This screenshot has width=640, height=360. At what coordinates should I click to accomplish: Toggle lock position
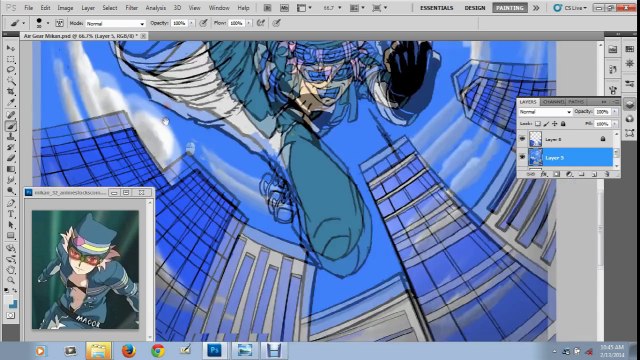point(555,124)
